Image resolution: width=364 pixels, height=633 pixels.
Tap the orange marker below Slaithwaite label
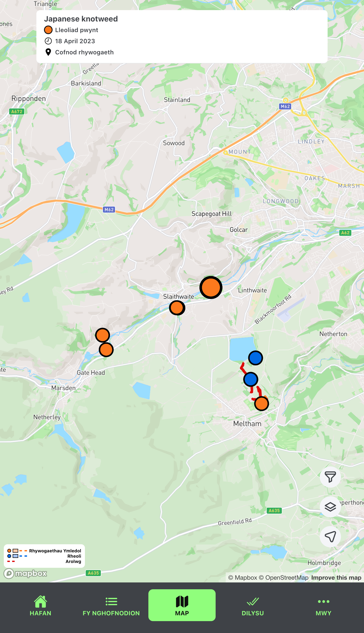177,308
